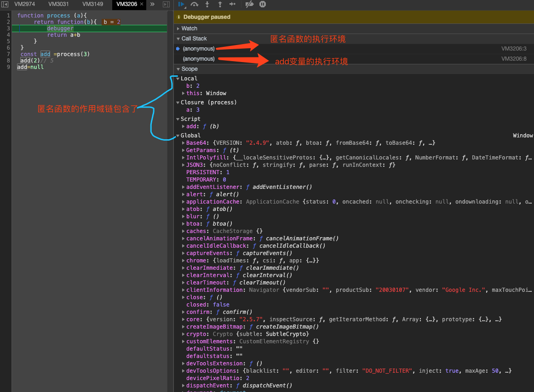Collapse the Closure (process) scope
The height and width of the screenshot is (392, 534).
[x=178, y=102]
